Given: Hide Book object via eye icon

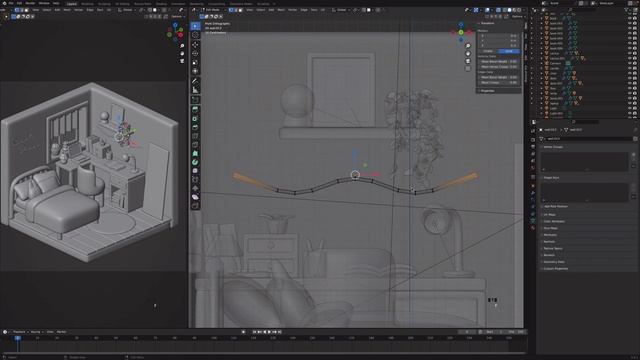Looking at the screenshot, I should coord(629,18).
